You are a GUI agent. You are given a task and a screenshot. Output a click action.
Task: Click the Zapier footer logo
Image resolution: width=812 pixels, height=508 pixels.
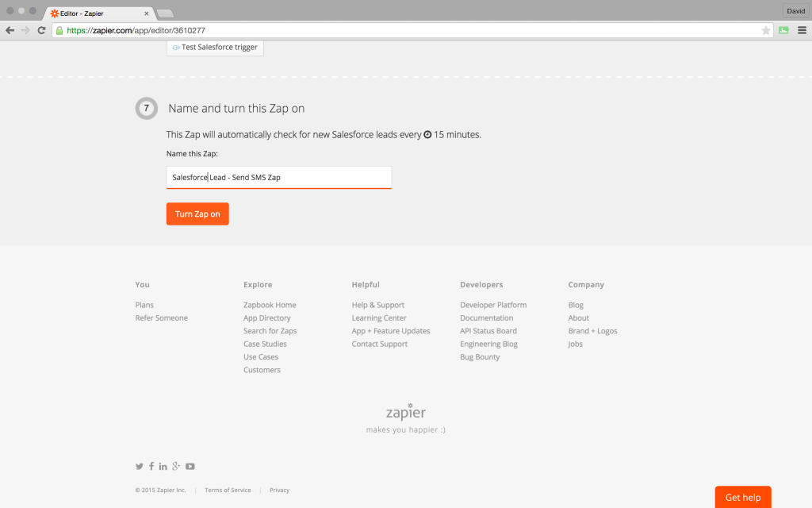click(x=406, y=412)
